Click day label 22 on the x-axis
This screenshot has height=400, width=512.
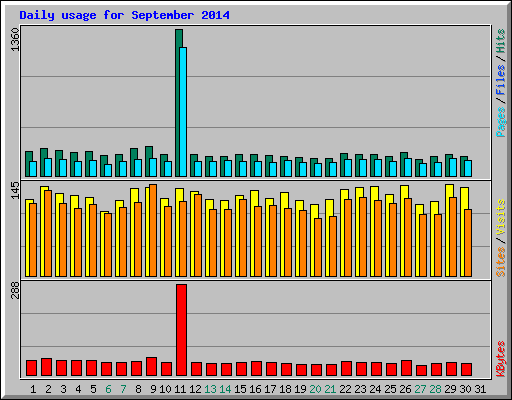pos(345,389)
